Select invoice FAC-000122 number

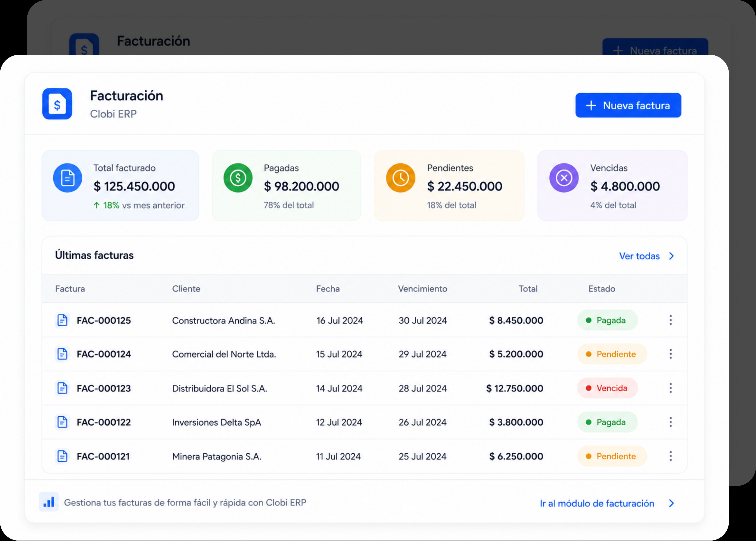coord(104,422)
